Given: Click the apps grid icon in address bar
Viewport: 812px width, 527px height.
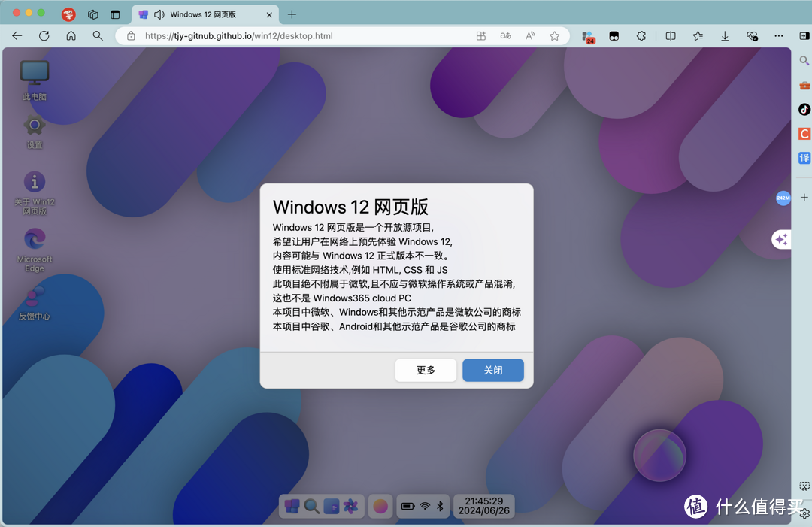Looking at the screenshot, I should [x=481, y=36].
